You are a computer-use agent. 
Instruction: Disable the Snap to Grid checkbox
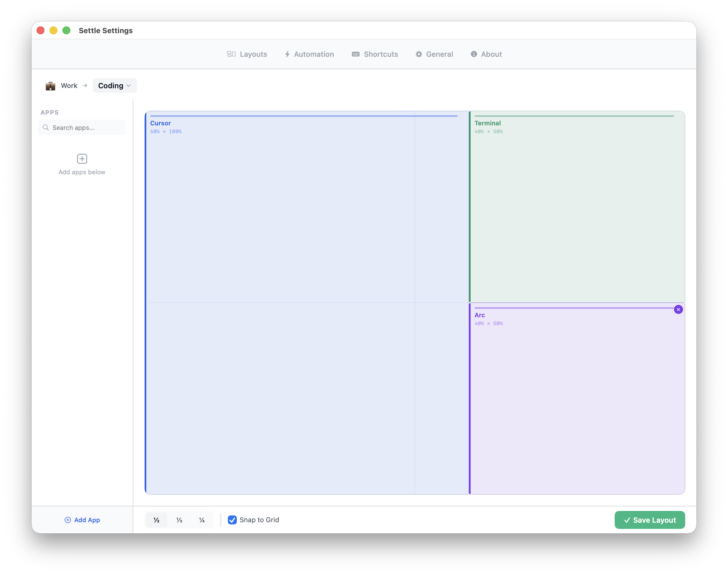[232, 520]
